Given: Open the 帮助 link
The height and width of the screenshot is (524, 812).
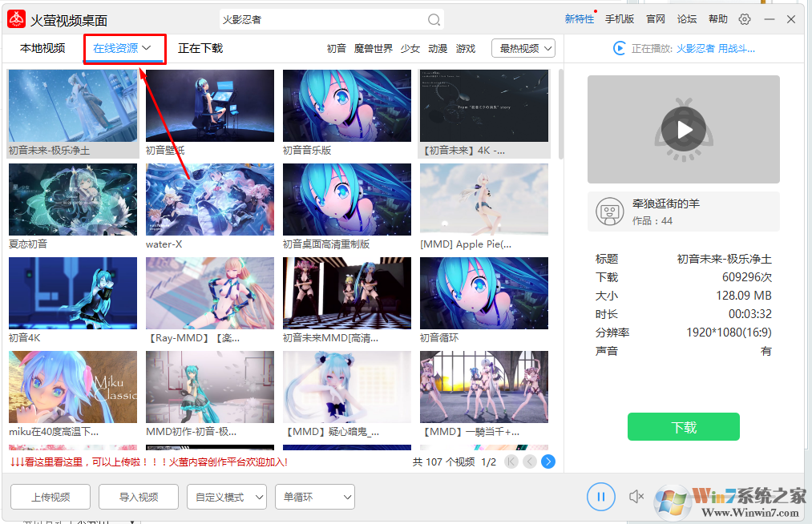Looking at the screenshot, I should 717,19.
